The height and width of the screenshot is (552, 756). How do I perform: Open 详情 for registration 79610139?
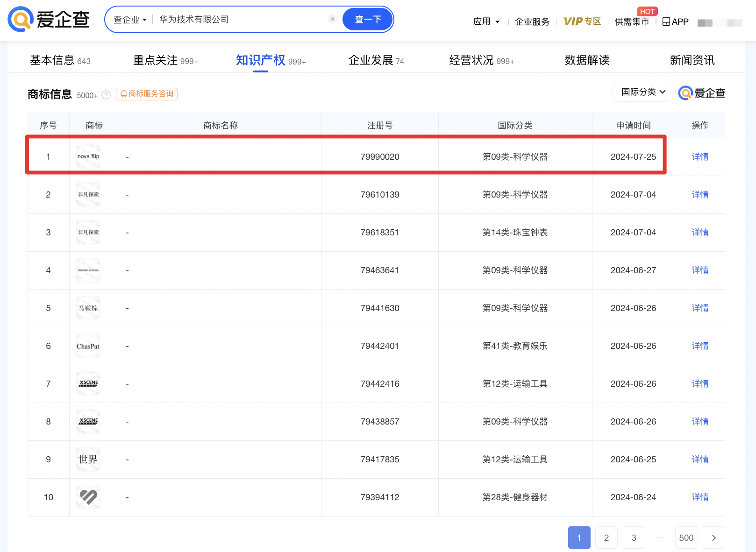pos(699,194)
